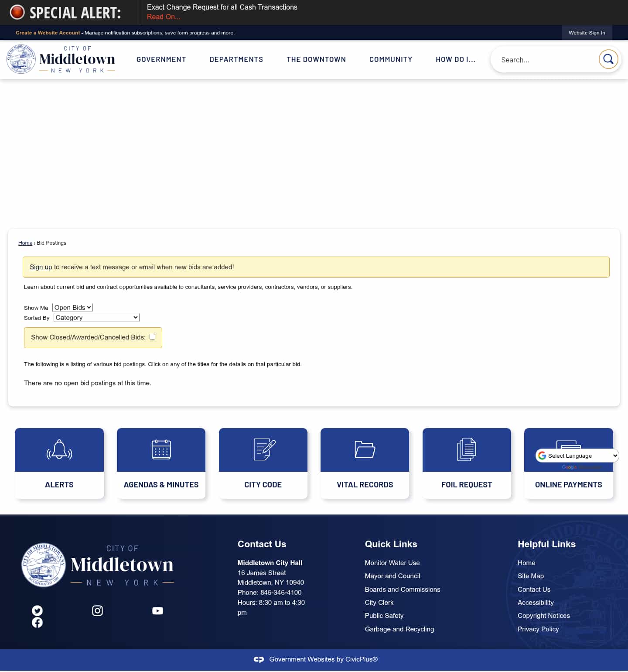Viewport: 628px width, 672px height.
Task: Enable Show Closed/Awarded/Cancelled Bids checkbox
Action: 152,336
